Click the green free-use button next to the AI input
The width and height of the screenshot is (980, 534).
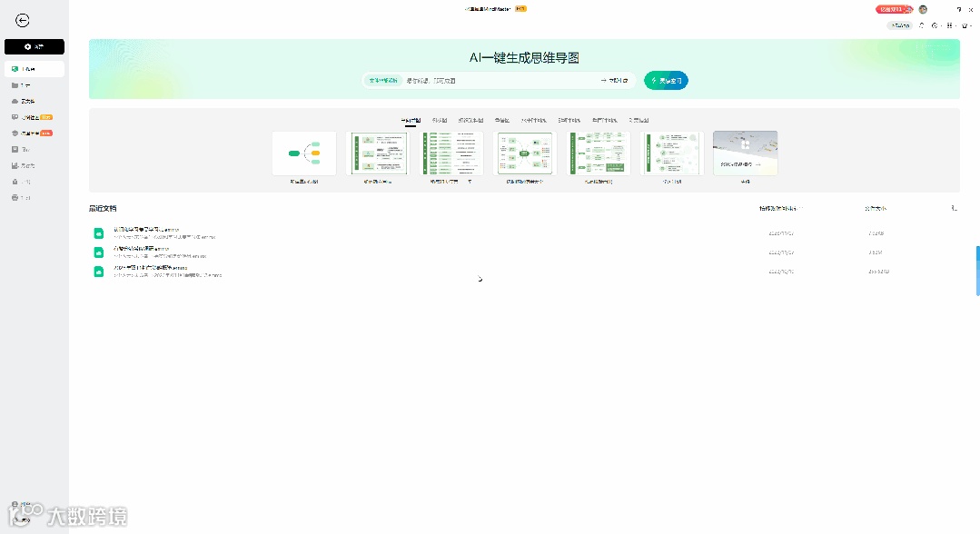pos(666,80)
